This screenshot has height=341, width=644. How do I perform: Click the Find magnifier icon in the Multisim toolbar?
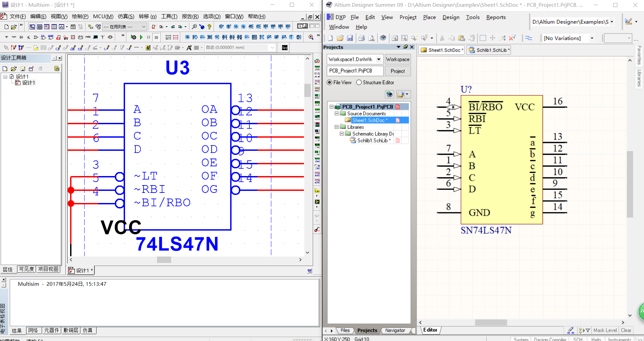pos(194,27)
